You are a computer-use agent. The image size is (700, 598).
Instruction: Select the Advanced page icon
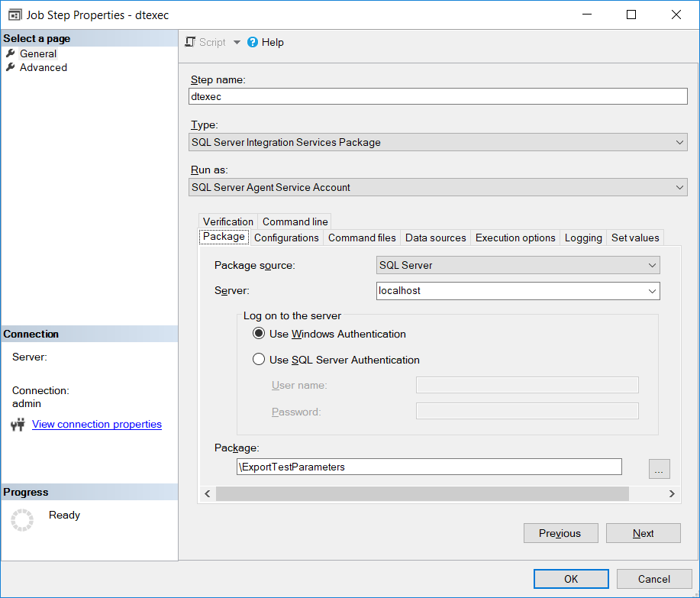[12, 67]
